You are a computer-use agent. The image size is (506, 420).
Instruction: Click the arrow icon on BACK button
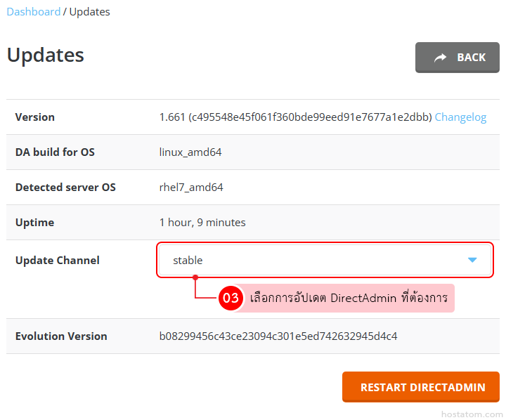(x=441, y=58)
